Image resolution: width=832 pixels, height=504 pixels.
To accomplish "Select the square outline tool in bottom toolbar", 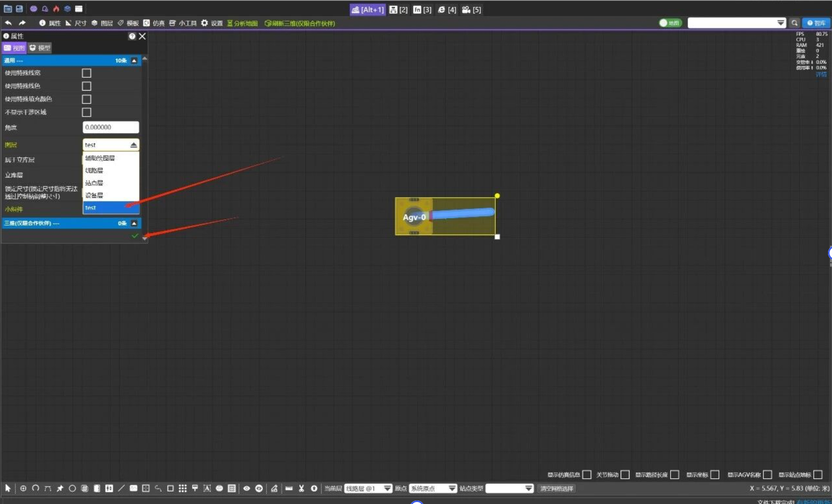I will (x=170, y=489).
